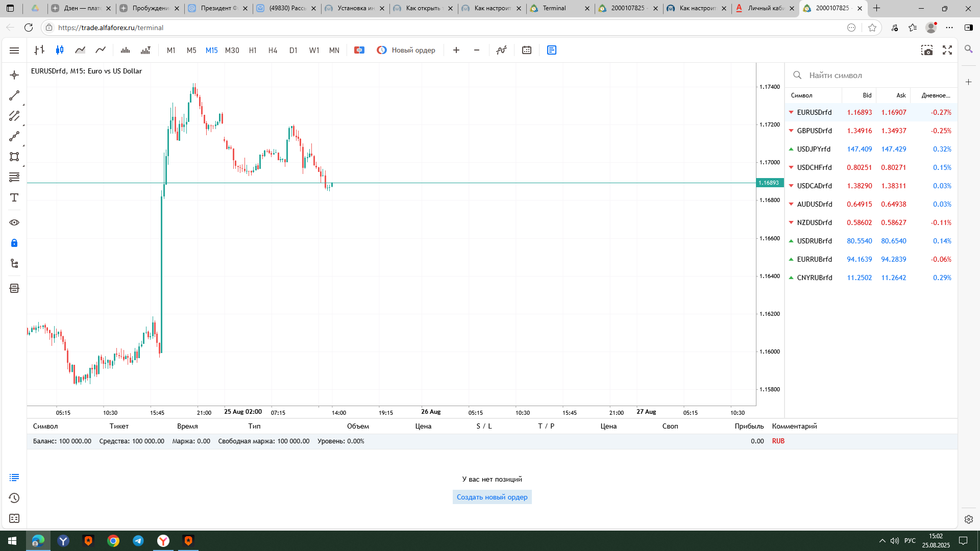Viewport: 980px width, 551px height.
Task: Toggle the lock drawings icon
Action: point(14,243)
